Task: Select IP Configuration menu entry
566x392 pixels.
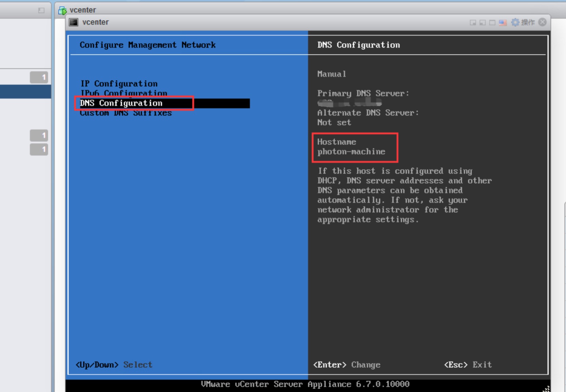Action: 119,83
